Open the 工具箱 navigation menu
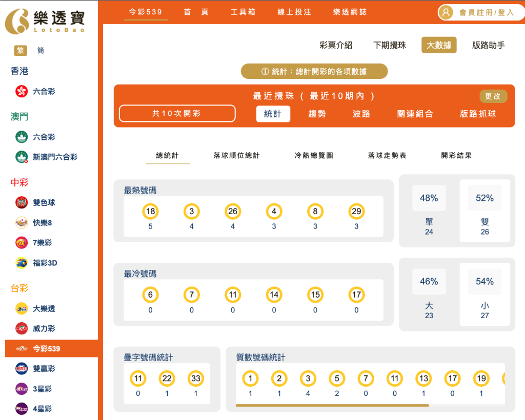This screenshot has height=420, width=525. click(243, 12)
